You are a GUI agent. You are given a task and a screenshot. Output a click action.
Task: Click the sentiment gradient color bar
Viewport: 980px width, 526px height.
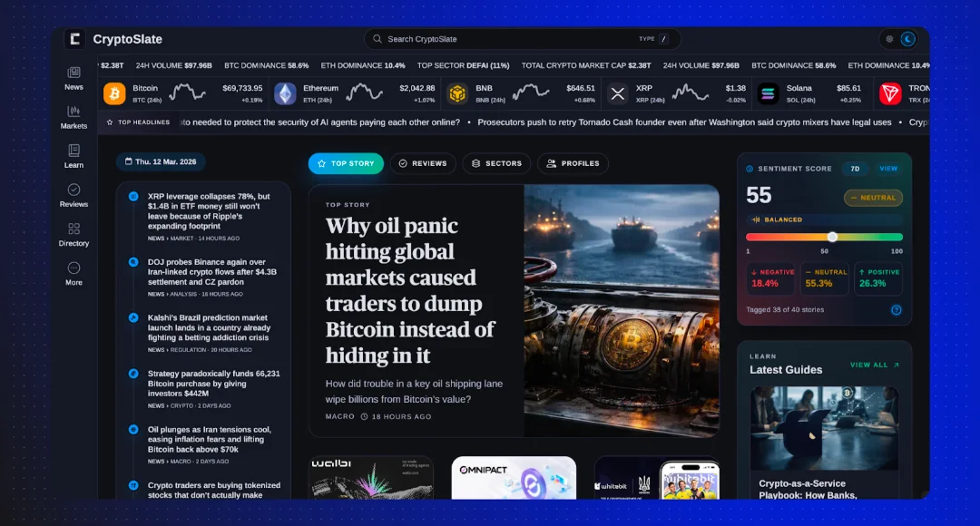[x=824, y=237]
